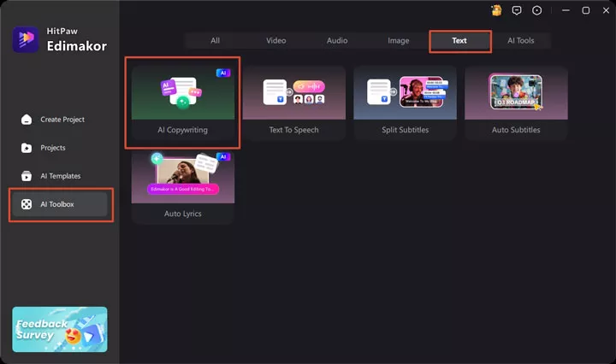Switch to the Video tab
Viewport: 616px width, 364px height.
pyautogui.click(x=275, y=40)
